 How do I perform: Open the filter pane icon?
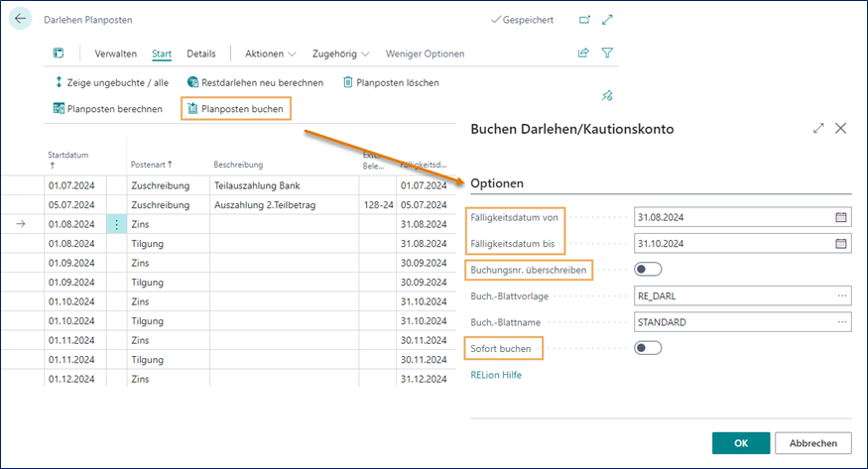coord(607,54)
